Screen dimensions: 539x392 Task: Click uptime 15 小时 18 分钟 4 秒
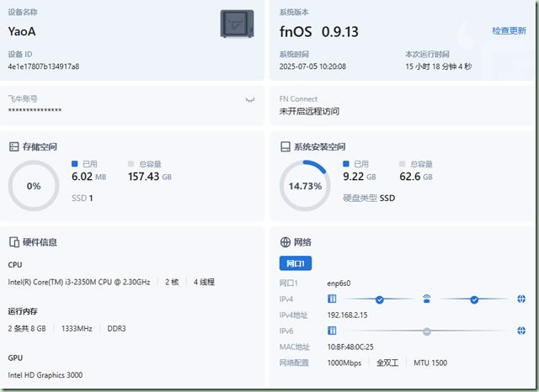[x=438, y=66]
